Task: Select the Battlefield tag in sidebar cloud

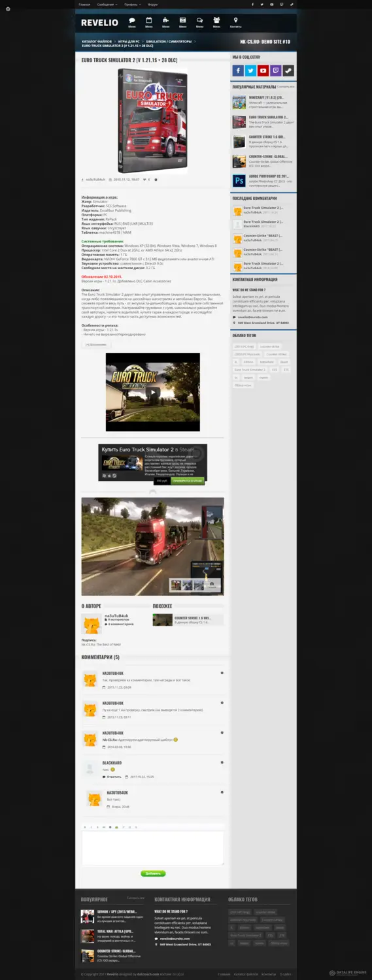Action: pos(267,362)
